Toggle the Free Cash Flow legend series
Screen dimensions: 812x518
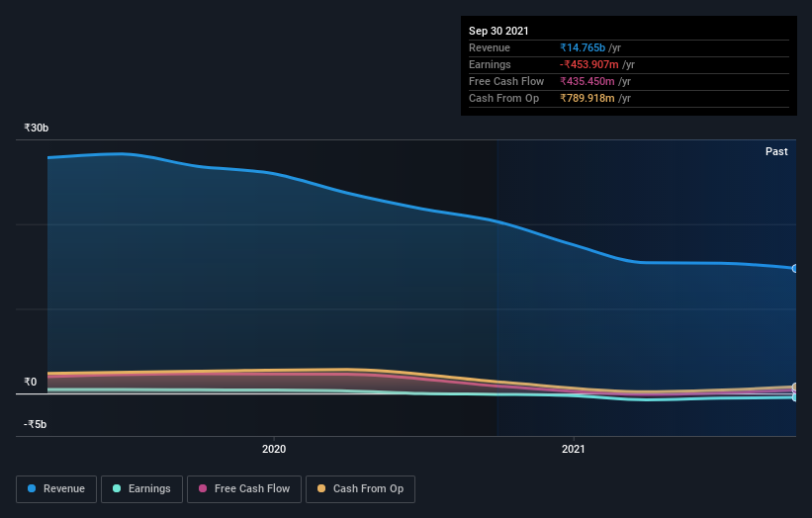[244, 489]
